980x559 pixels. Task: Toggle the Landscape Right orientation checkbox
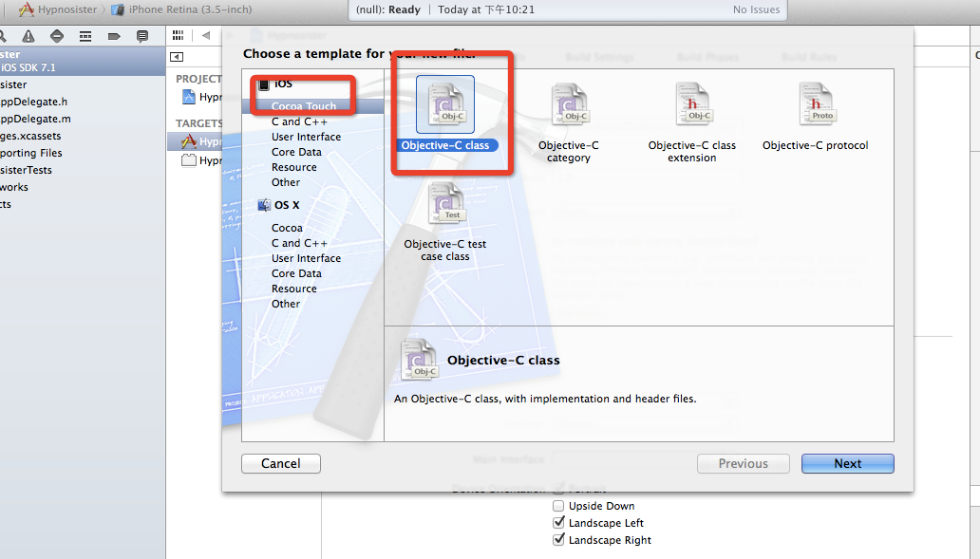pyautogui.click(x=558, y=540)
